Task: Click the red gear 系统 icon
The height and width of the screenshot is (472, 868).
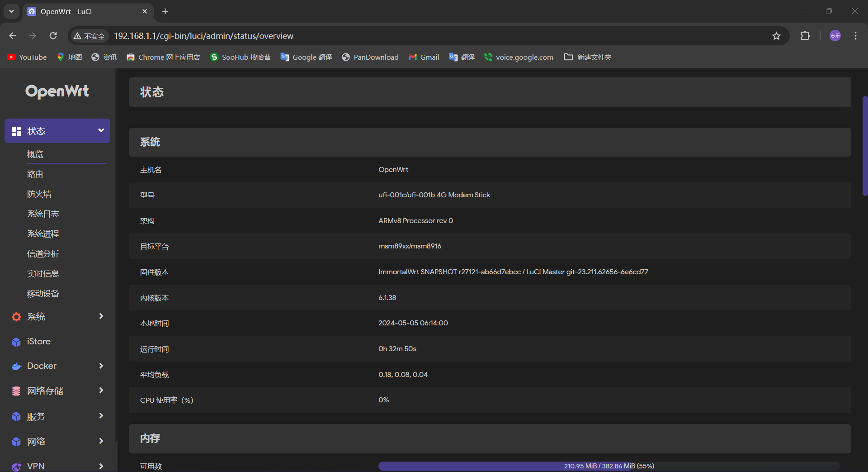Action: [x=16, y=317]
